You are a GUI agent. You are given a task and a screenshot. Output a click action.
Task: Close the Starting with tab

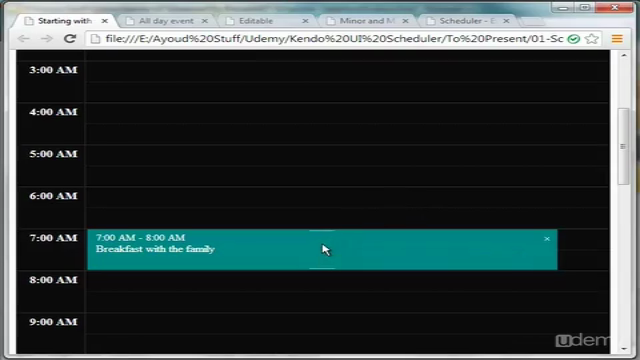click(105, 21)
